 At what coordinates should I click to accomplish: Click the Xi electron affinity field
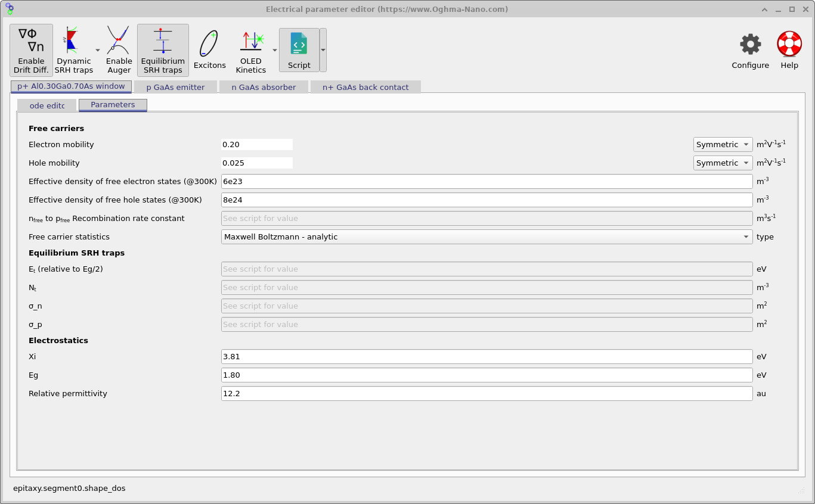tap(486, 356)
